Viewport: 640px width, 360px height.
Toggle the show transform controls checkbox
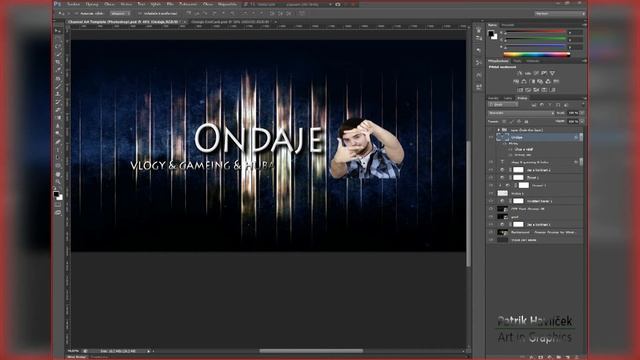140,13
